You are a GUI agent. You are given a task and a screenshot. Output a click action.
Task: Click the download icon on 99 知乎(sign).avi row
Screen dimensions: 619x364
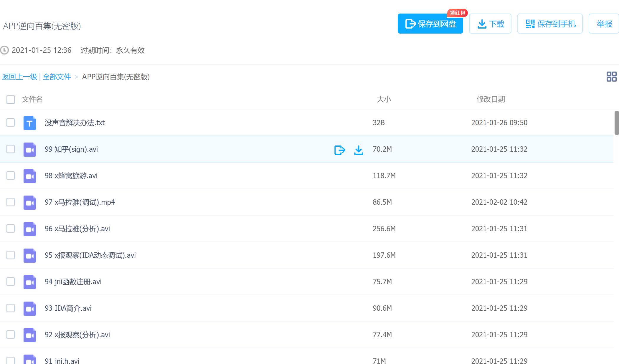point(358,150)
